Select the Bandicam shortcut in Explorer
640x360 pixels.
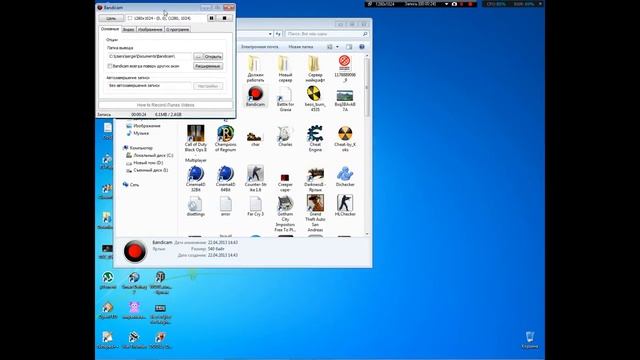[x=255, y=97]
